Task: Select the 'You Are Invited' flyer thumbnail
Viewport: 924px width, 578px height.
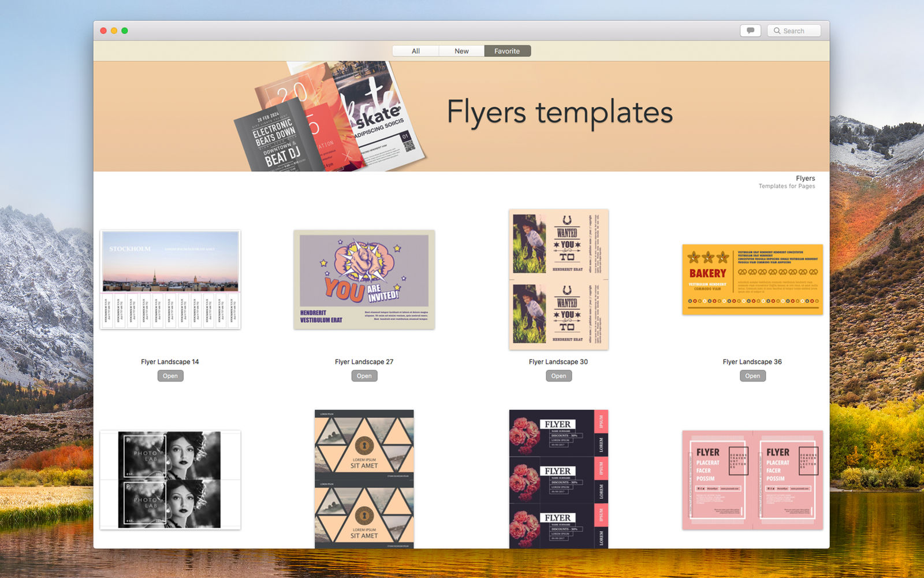Action: point(364,280)
